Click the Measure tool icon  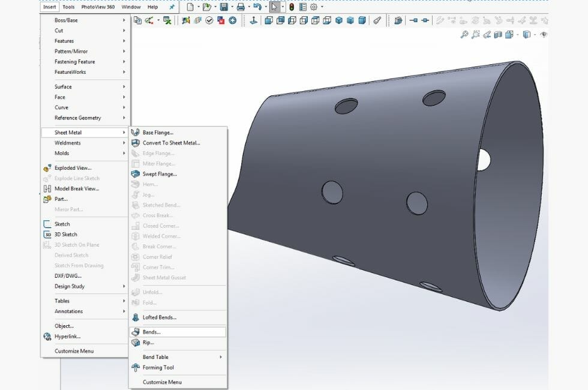pos(377,20)
